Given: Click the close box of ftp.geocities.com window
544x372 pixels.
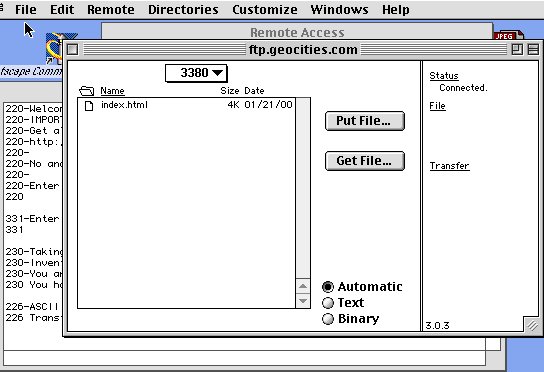Looking at the screenshot, I should point(73,50).
